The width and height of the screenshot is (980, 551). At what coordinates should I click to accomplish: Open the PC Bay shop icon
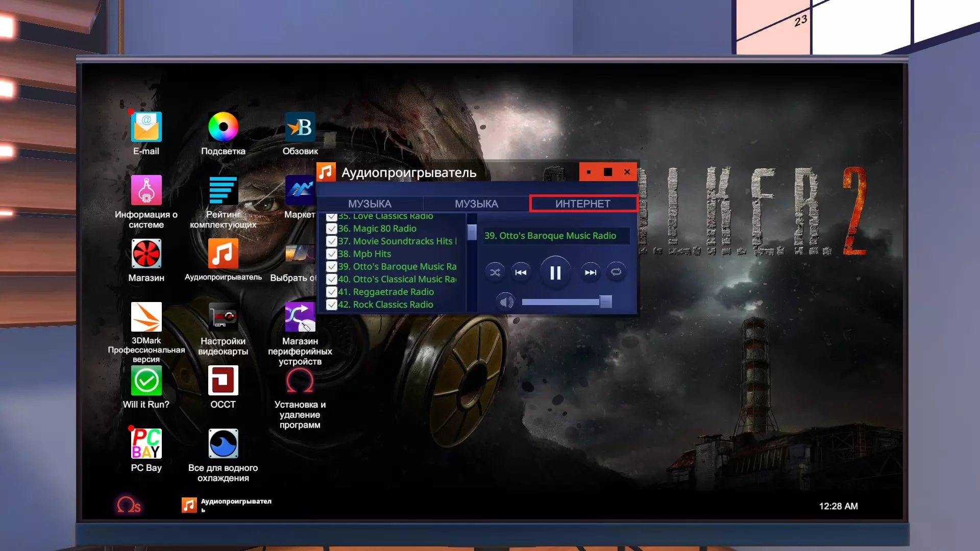[x=146, y=444]
